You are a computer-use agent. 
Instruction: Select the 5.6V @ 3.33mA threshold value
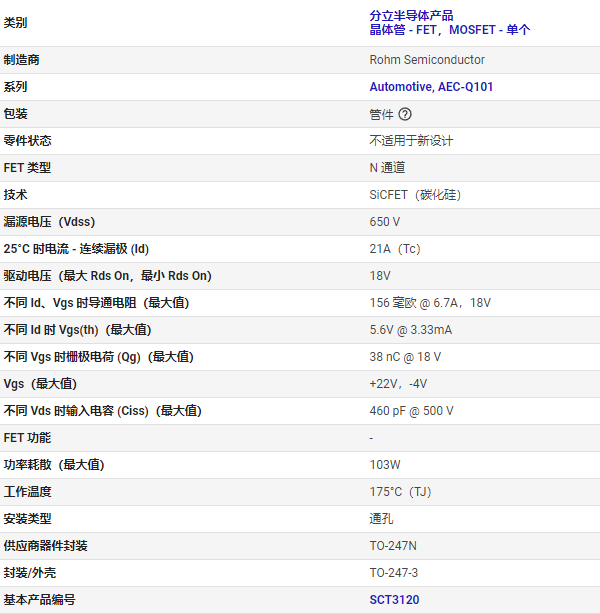point(412,330)
